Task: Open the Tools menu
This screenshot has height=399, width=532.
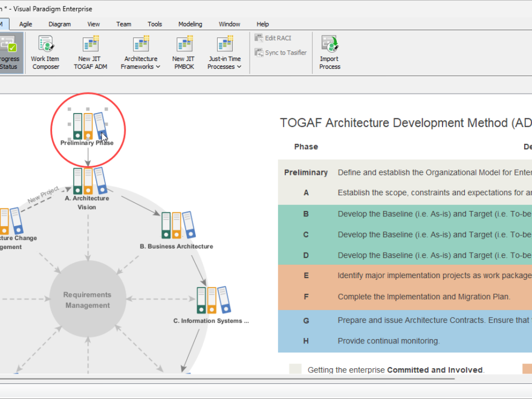Action: [154, 24]
